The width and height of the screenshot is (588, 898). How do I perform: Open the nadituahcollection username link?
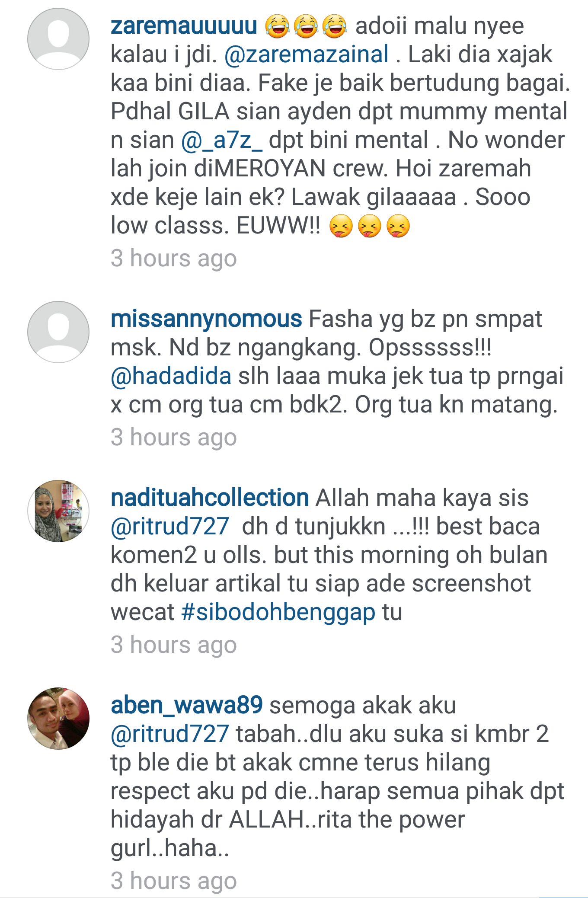pos(210,498)
